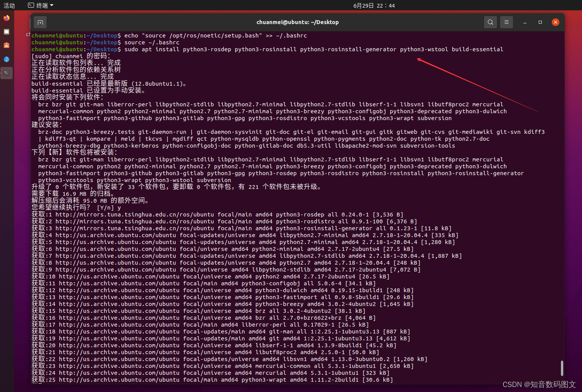Click the line "[sudo] chuanmei 的密码:"

[x=71, y=56]
